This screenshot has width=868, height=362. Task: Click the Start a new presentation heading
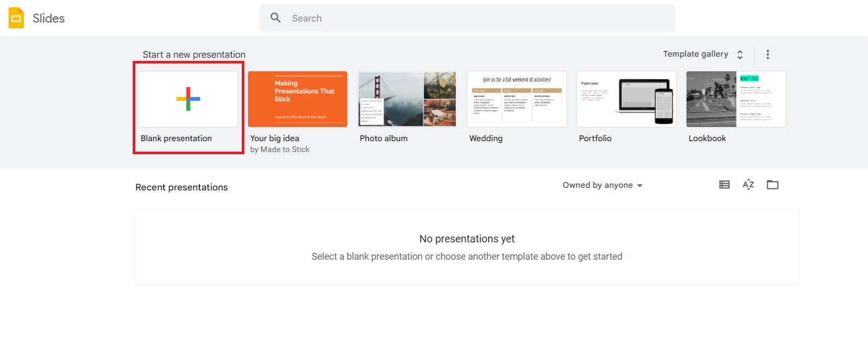(x=194, y=55)
